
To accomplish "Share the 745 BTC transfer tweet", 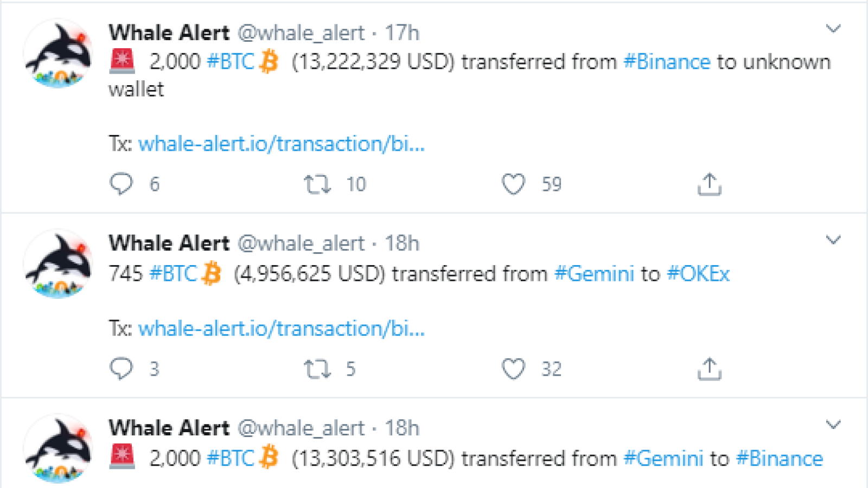I will tap(709, 369).
